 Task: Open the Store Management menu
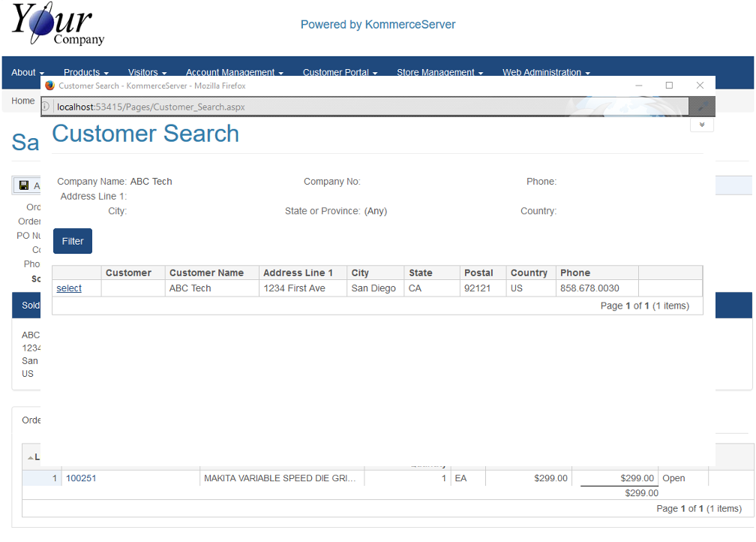(x=439, y=73)
